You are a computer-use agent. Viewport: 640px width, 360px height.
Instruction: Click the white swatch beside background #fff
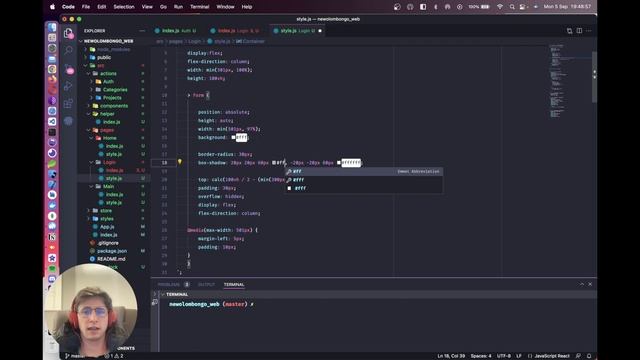[233, 138]
